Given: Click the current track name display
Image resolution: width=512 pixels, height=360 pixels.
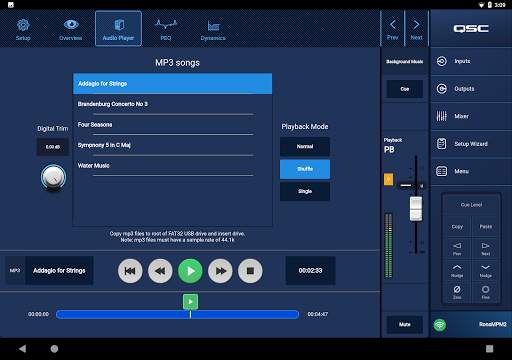Looking at the screenshot, I should [x=59, y=271].
